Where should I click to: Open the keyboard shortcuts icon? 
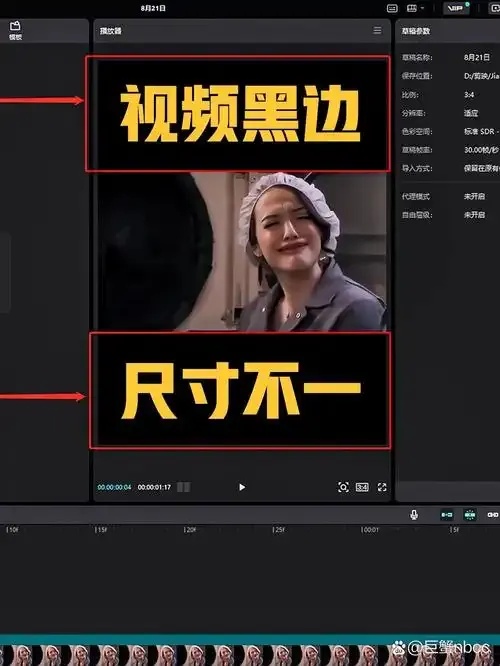(x=392, y=8)
